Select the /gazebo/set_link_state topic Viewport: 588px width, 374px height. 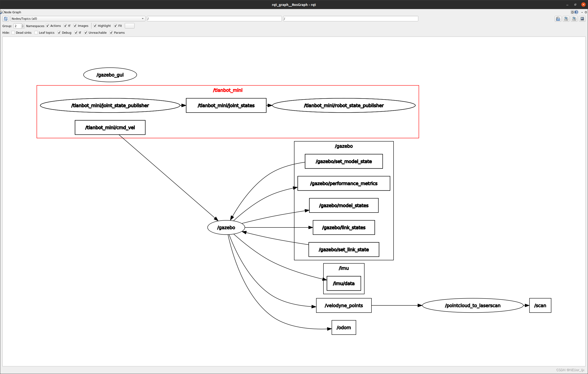click(x=344, y=249)
